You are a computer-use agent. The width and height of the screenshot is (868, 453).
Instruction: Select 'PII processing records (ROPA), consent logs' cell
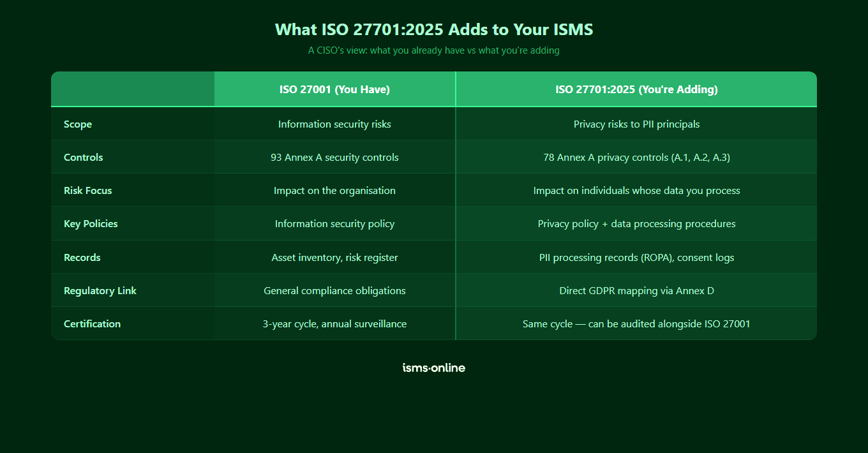(636, 257)
